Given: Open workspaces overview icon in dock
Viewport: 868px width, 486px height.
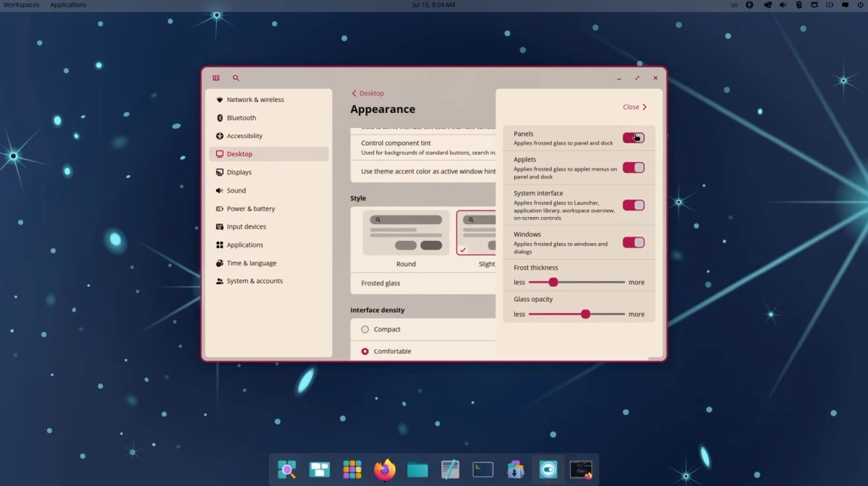Looking at the screenshot, I should pos(320,469).
